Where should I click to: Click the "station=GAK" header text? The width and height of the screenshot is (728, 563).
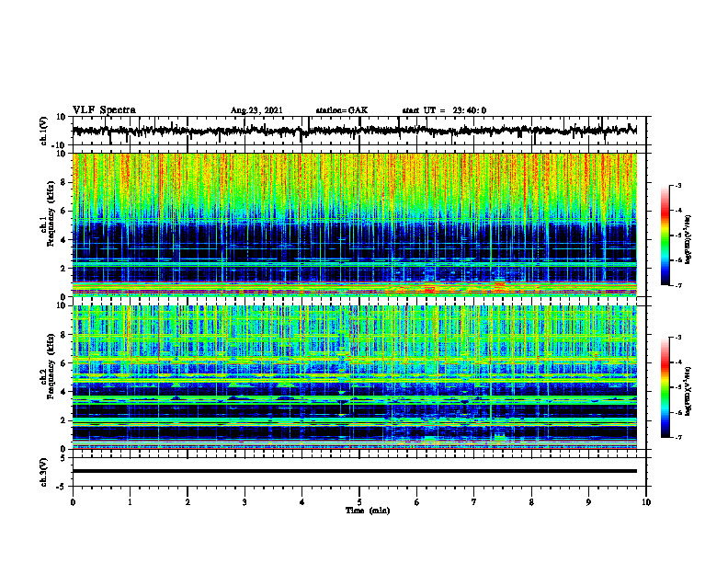point(342,110)
